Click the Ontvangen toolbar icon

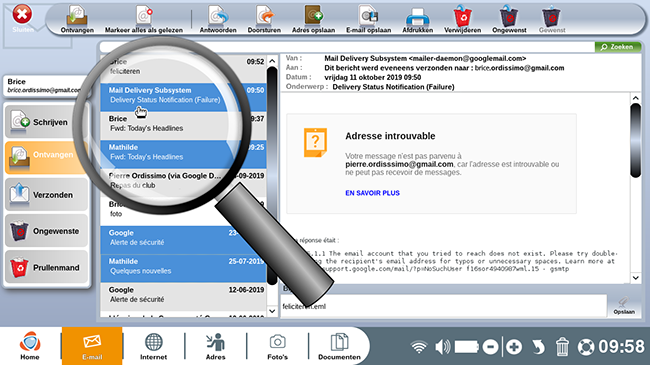[77, 19]
